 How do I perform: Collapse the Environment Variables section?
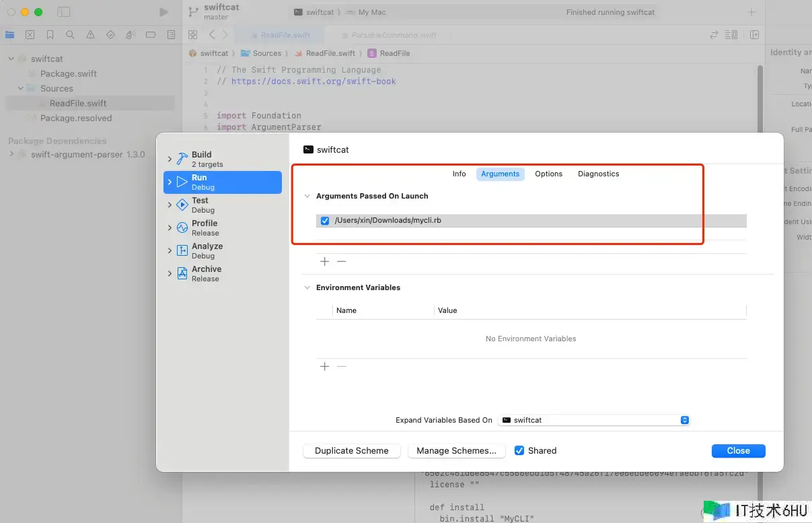(307, 287)
